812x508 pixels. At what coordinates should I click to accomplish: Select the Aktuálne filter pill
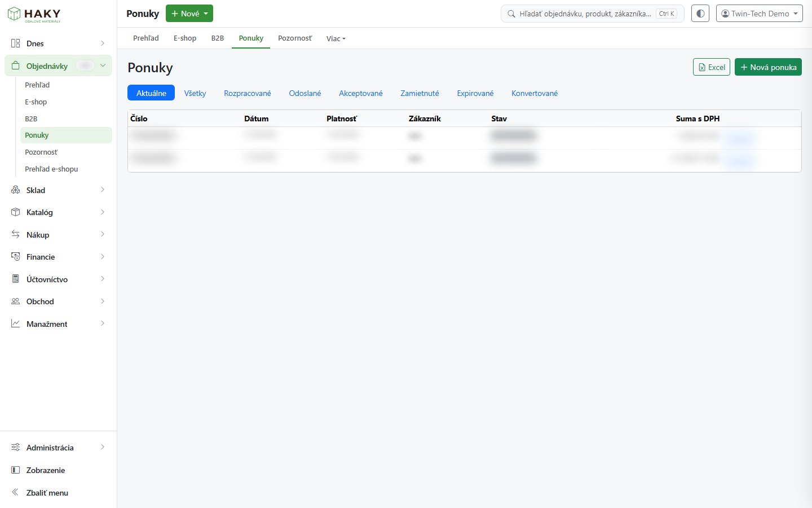(151, 93)
